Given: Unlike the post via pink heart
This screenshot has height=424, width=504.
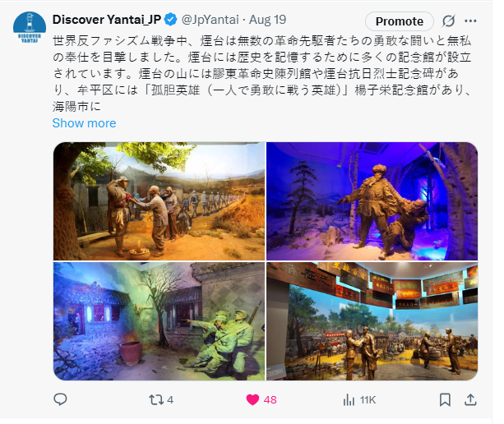Looking at the screenshot, I should pyautogui.click(x=261, y=399).
